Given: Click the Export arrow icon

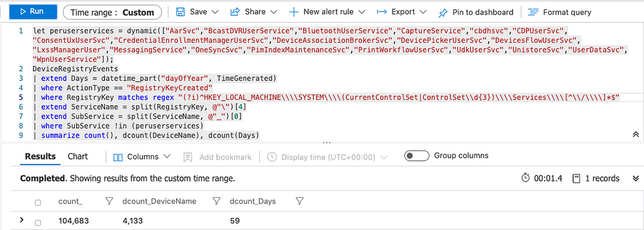Looking at the screenshot, I should coord(382,12).
